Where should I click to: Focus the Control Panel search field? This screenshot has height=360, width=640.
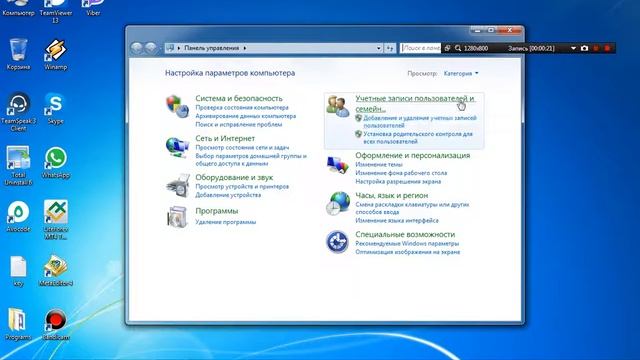point(420,48)
